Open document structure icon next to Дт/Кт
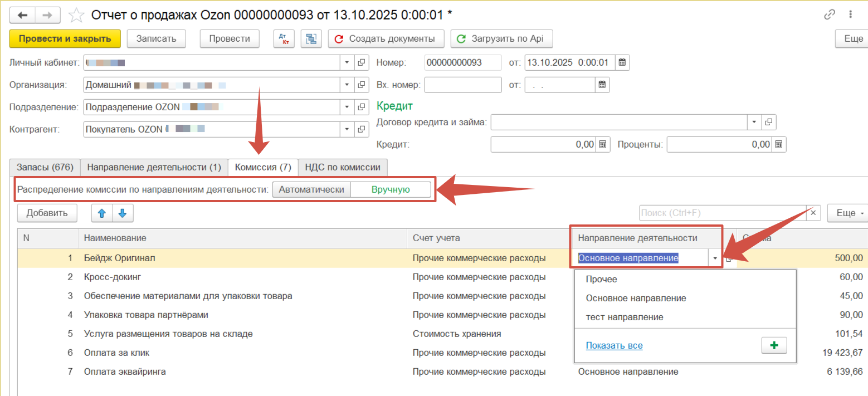Image resolution: width=868 pixels, height=396 pixels. 311,39
